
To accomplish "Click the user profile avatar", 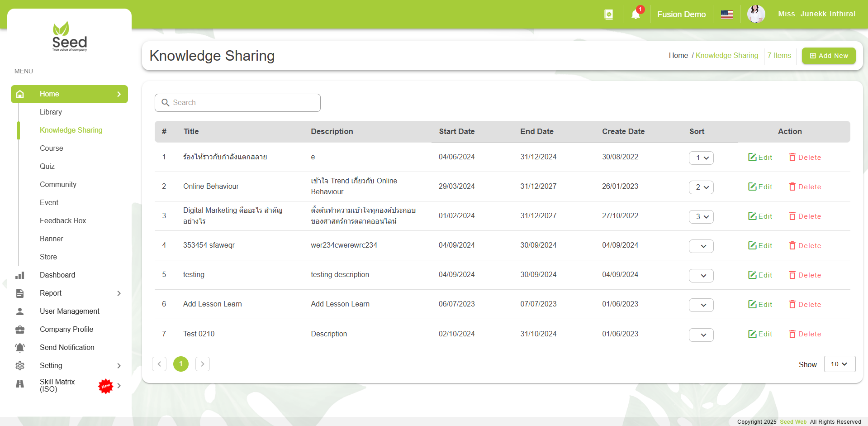I will (x=756, y=14).
